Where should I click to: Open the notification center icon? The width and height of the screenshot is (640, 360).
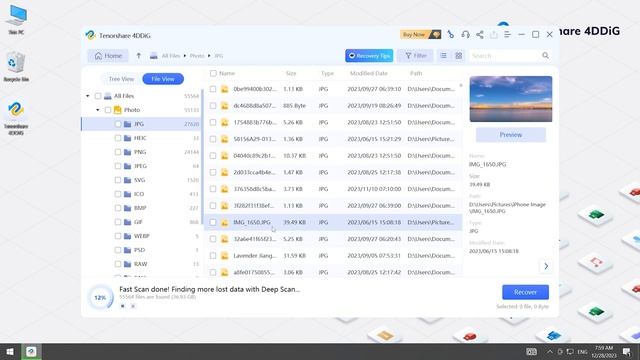[627, 351]
